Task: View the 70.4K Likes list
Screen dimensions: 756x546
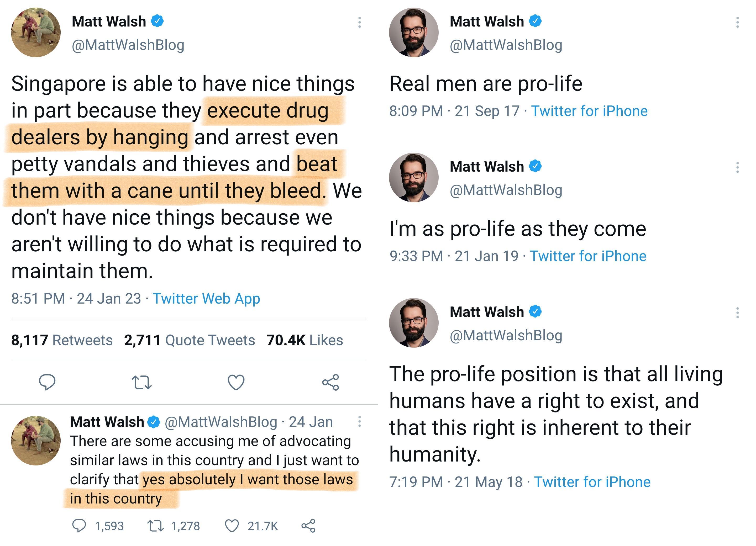Action: pyautogui.click(x=305, y=340)
